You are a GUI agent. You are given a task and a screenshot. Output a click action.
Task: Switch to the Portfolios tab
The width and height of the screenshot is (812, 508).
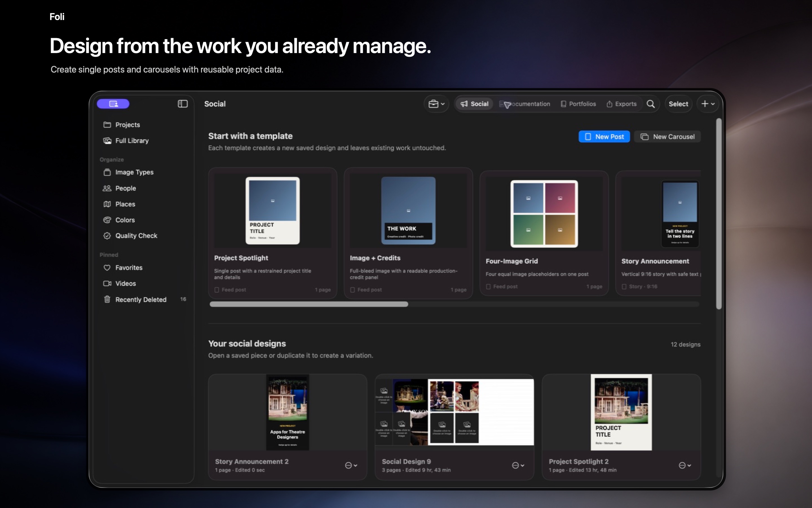579,104
